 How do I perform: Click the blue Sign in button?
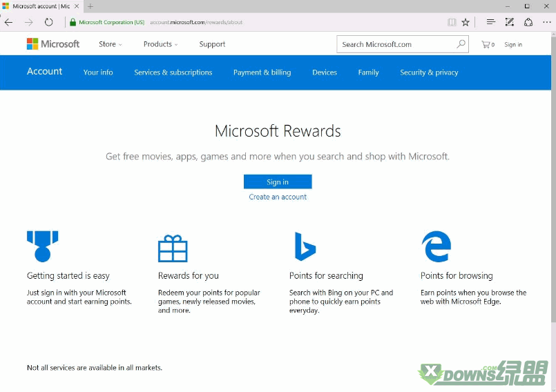(278, 182)
